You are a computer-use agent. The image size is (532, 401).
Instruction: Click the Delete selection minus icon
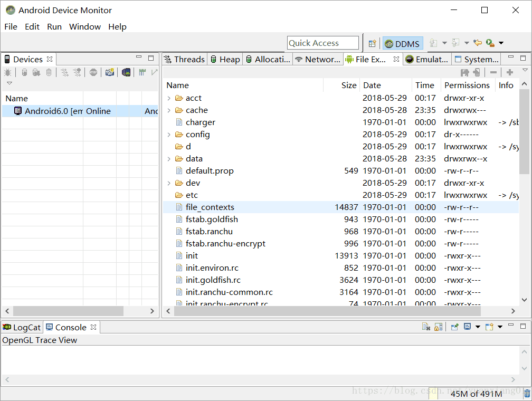click(x=493, y=72)
